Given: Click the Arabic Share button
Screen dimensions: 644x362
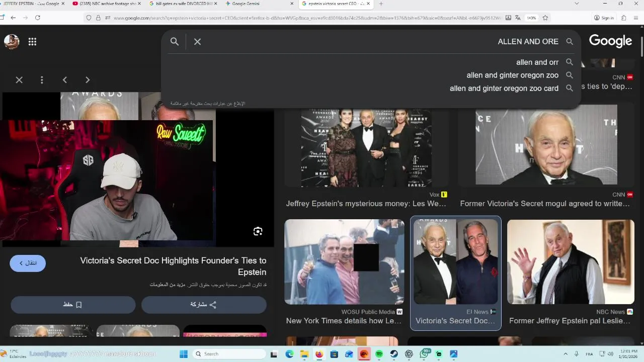Looking at the screenshot, I should click(x=204, y=305).
